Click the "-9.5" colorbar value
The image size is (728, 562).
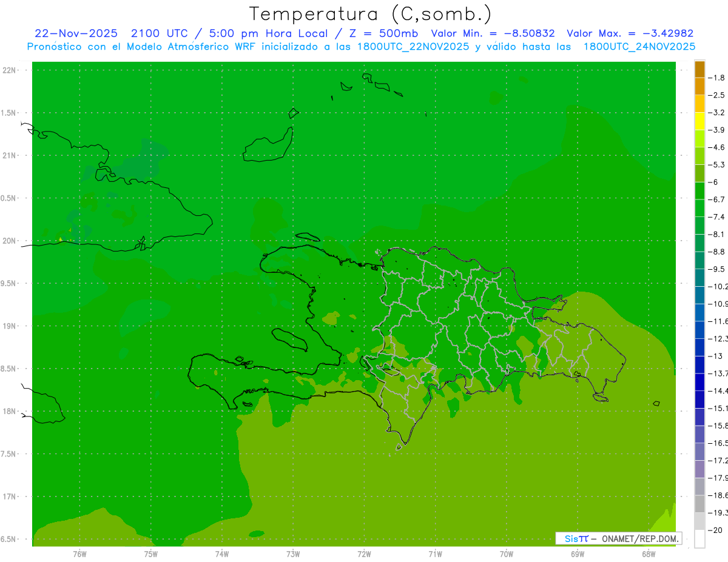pos(716,269)
